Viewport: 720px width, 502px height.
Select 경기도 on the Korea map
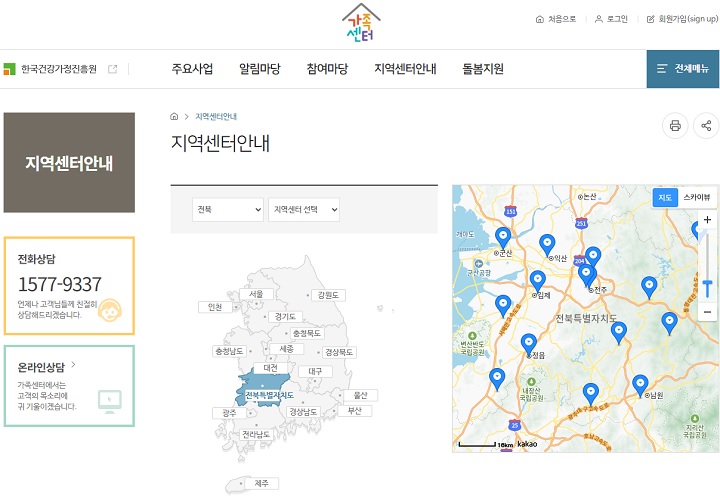[285, 316]
